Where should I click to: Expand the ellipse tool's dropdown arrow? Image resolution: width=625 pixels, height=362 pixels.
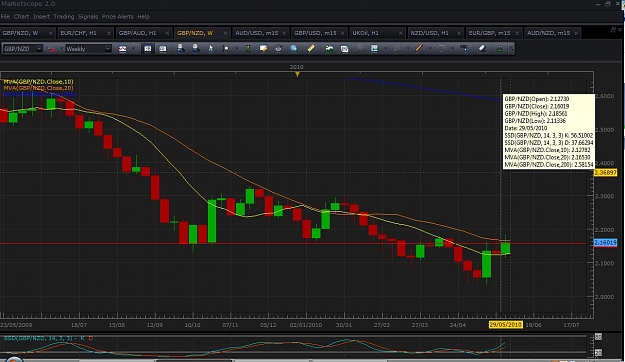click(x=452, y=49)
